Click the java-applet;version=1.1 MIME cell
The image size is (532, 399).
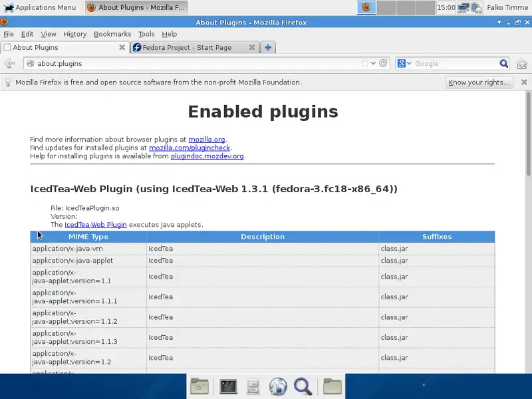tap(88, 277)
